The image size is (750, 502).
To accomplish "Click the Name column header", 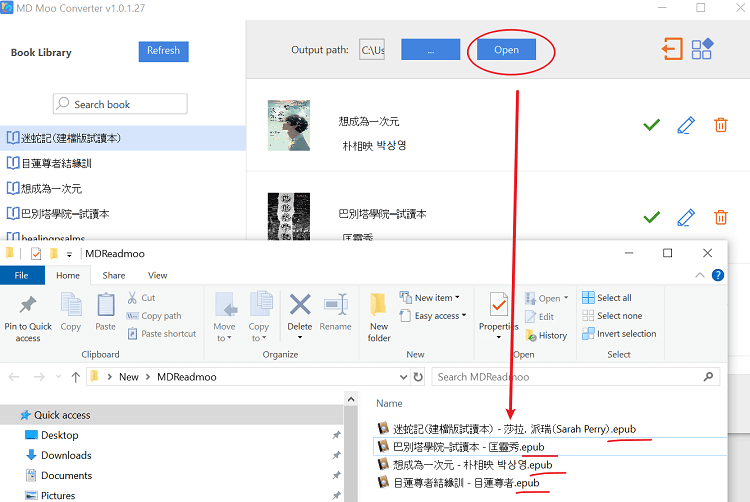I will (389, 404).
